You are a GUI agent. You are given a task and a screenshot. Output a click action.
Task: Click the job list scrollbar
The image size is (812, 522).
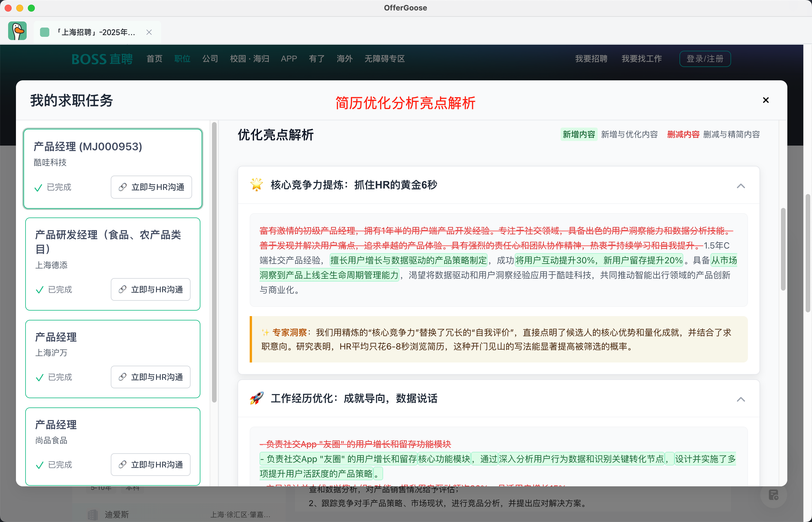coord(214,263)
